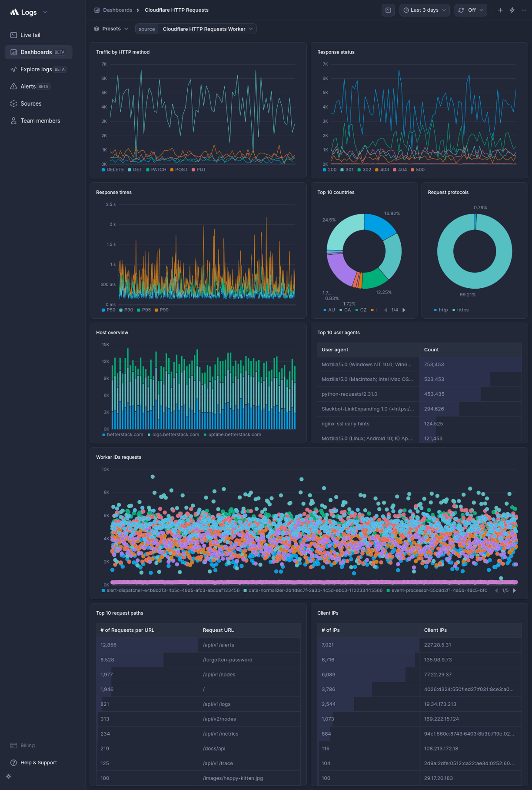This screenshot has width=532, height=790.
Task: Click the Alerts triangle icon
Action: pos(13,87)
